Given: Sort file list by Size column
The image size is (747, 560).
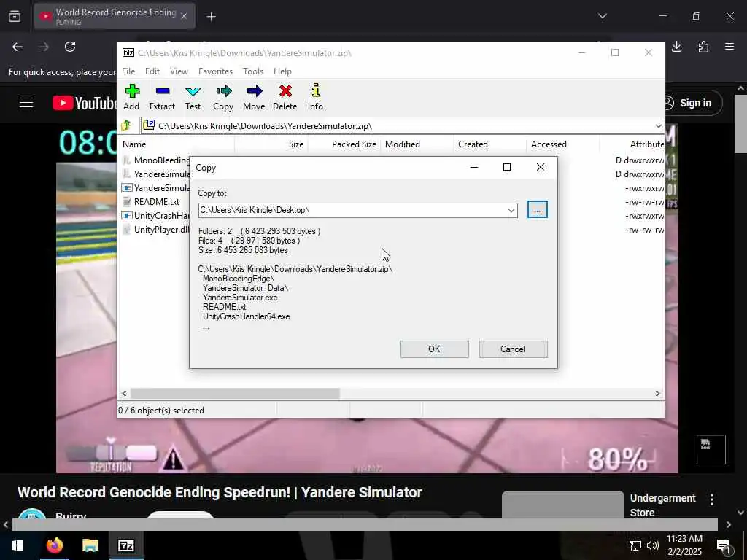Looking at the screenshot, I should coord(271,144).
